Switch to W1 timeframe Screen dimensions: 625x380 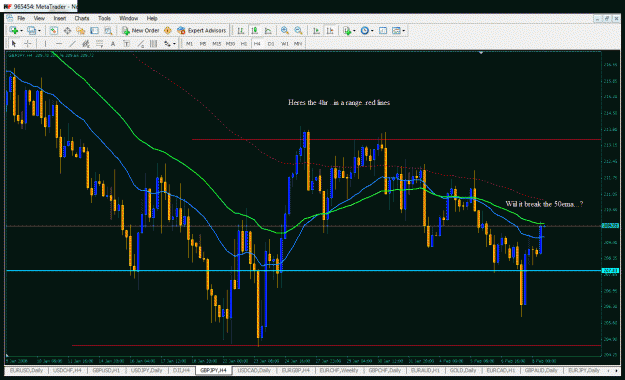(284, 44)
